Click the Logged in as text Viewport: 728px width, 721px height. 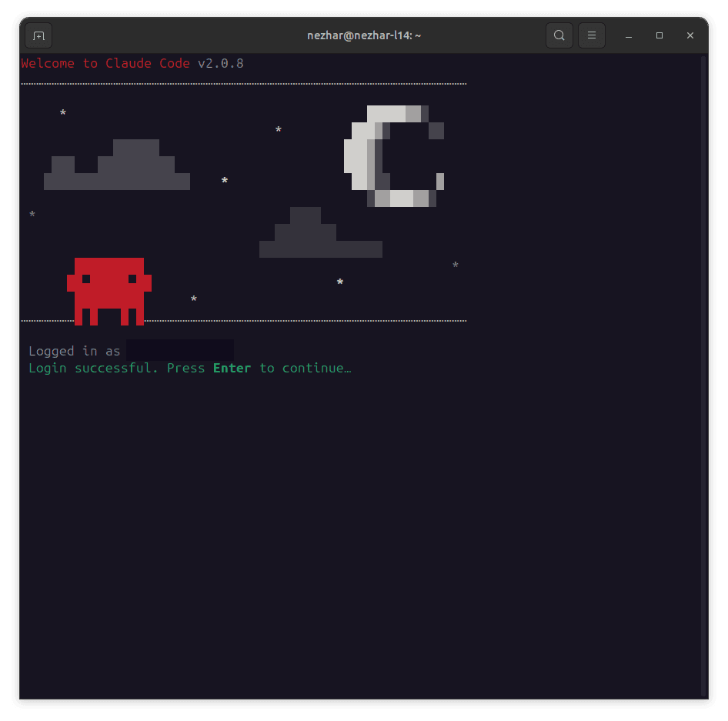75,351
